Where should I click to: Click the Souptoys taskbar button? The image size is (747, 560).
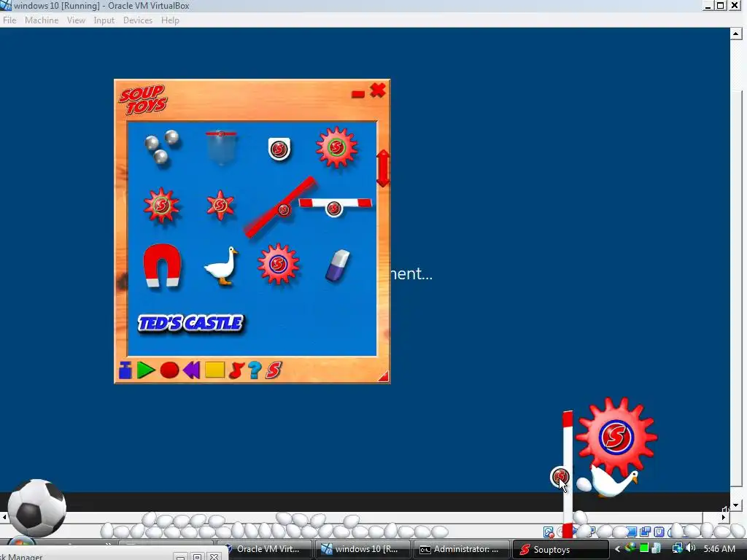pos(560,549)
